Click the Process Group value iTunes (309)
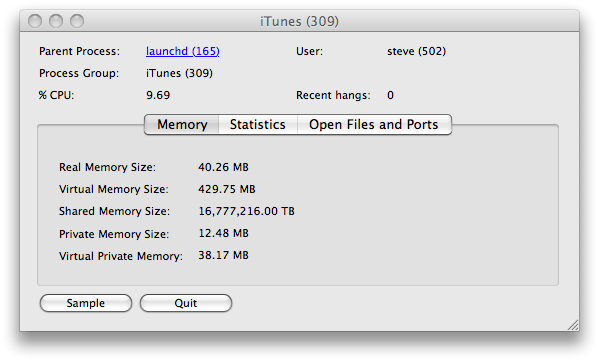The height and width of the screenshot is (361, 599). (x=179, y=73)
